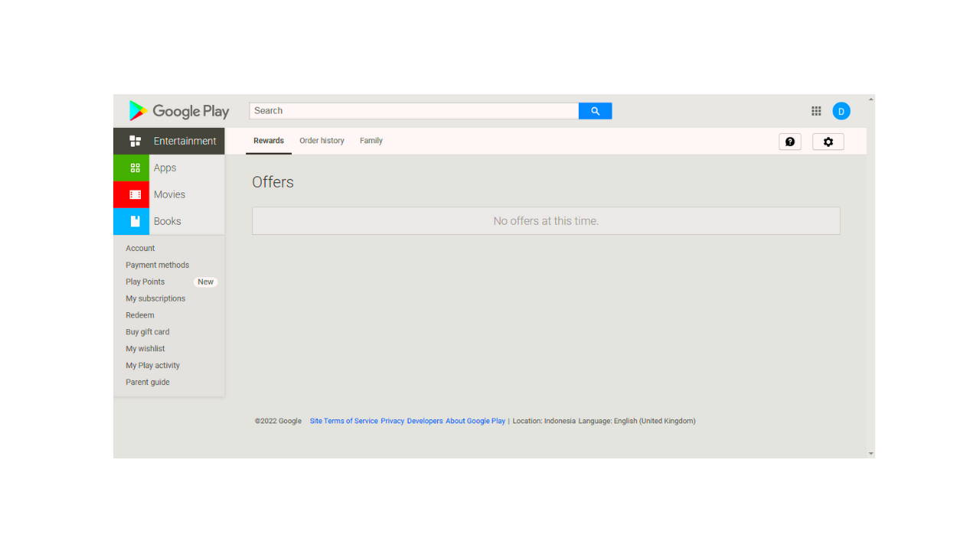Open the Account link
The height and width of the screenshot is (551, 980).
[140, 248]
